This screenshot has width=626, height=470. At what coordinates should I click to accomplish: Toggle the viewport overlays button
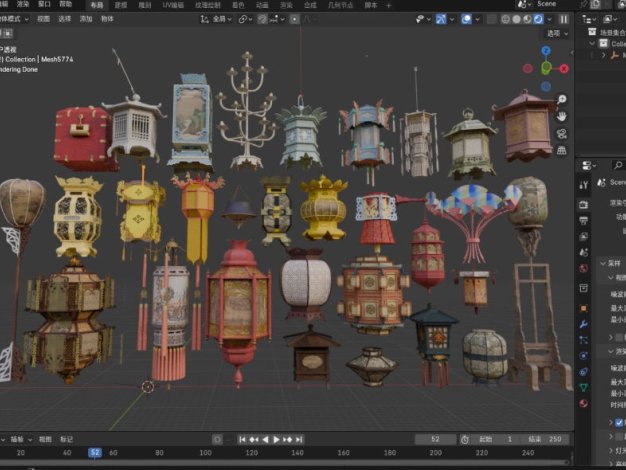pos(466,19)
